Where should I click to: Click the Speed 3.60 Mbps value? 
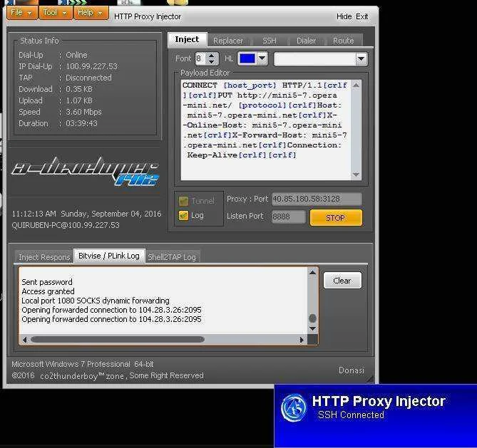pos(83,112)
